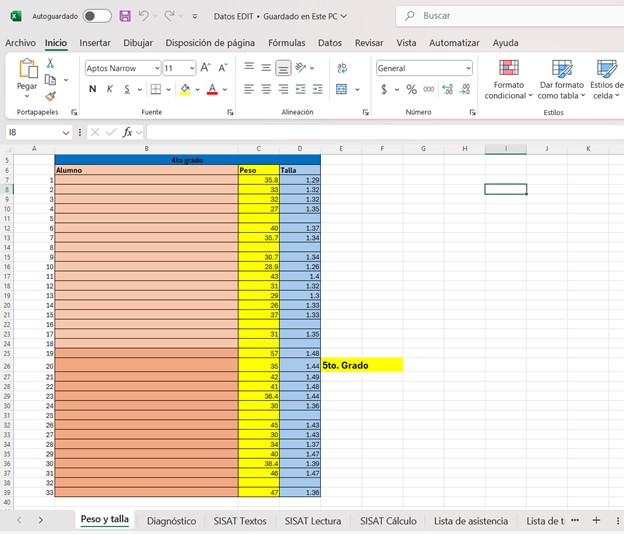This screenshot has height=534, width=624.
Task: Click the red font color icon
Action: (211, 89)
